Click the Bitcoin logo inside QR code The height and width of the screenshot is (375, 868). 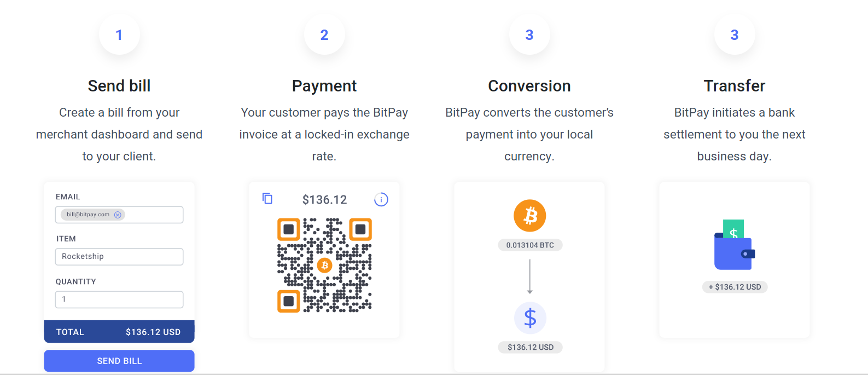coord(325,266)
